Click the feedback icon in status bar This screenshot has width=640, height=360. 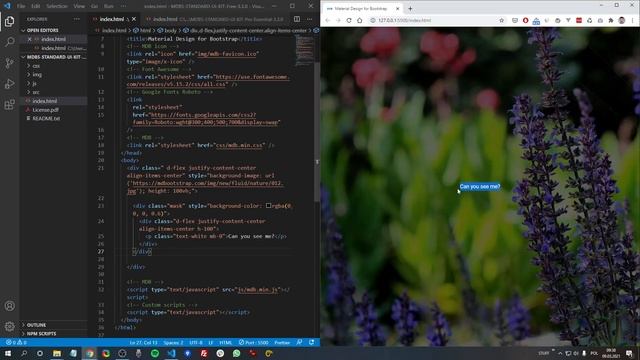click(299, 342)
